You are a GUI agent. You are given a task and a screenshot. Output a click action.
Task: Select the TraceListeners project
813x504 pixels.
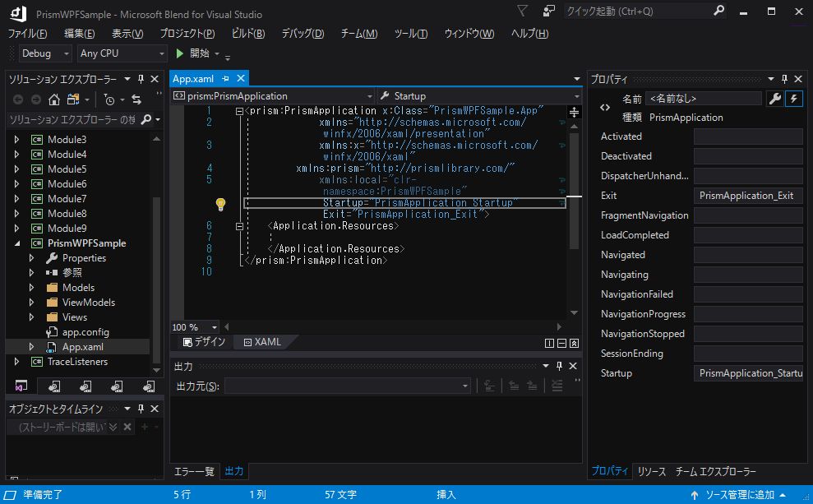tap(78, 362)
